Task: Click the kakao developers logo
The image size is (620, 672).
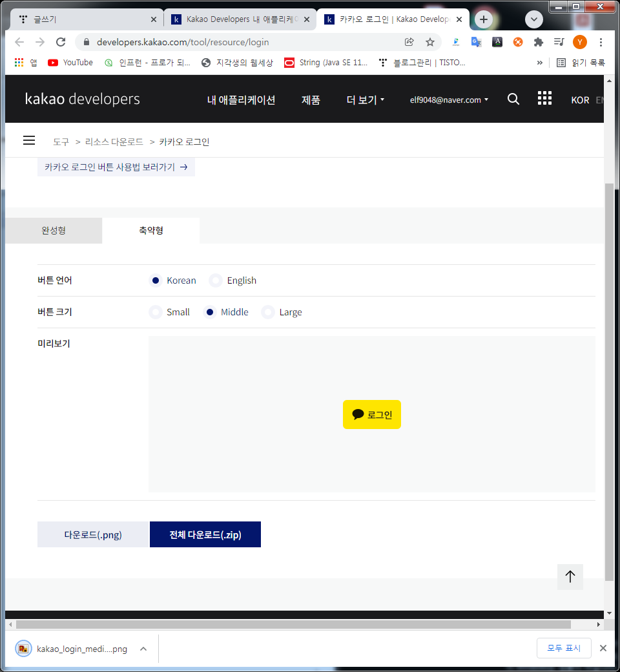Action: tap(82, 99)
